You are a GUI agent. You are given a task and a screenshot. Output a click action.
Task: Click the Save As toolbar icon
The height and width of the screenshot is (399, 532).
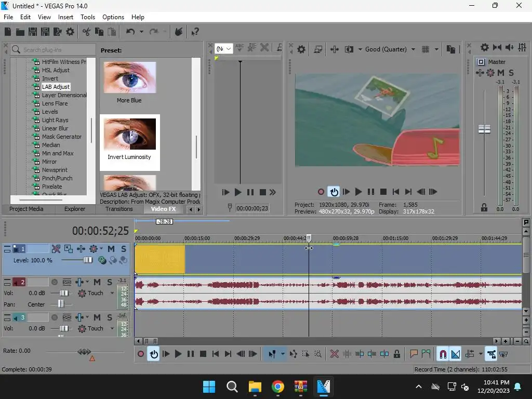(x=45, y=32)
